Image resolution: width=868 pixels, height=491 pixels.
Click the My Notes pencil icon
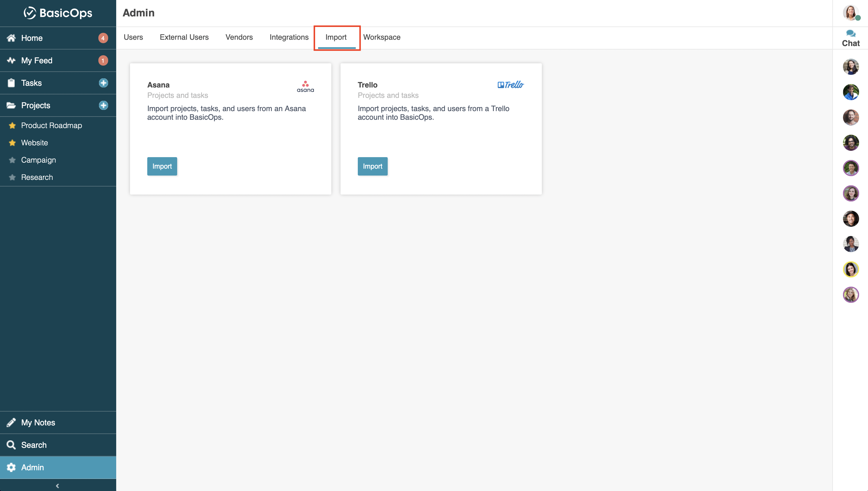pos(11,422)
